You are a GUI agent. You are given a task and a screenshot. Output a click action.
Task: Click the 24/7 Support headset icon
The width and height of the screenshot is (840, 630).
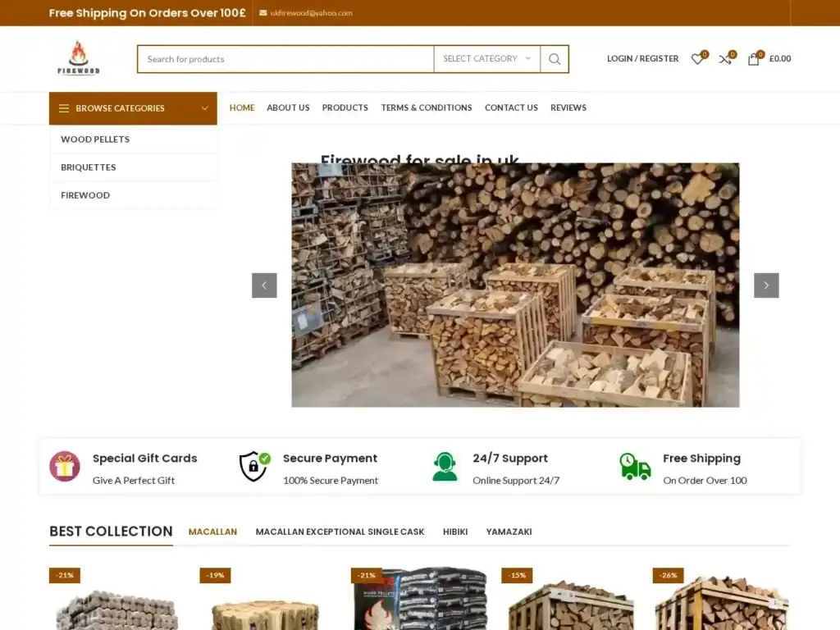coord(445,467)
